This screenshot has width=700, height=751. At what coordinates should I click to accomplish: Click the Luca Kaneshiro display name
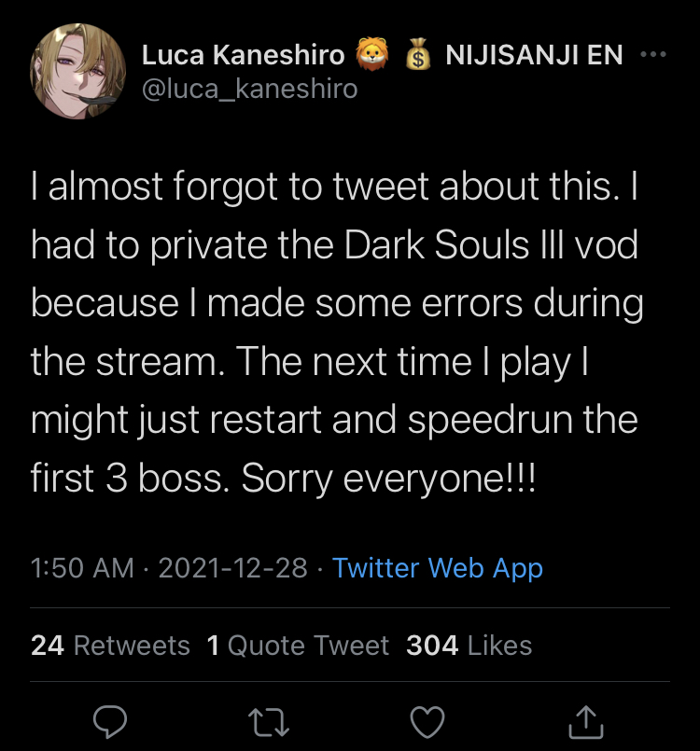(243, 56)
